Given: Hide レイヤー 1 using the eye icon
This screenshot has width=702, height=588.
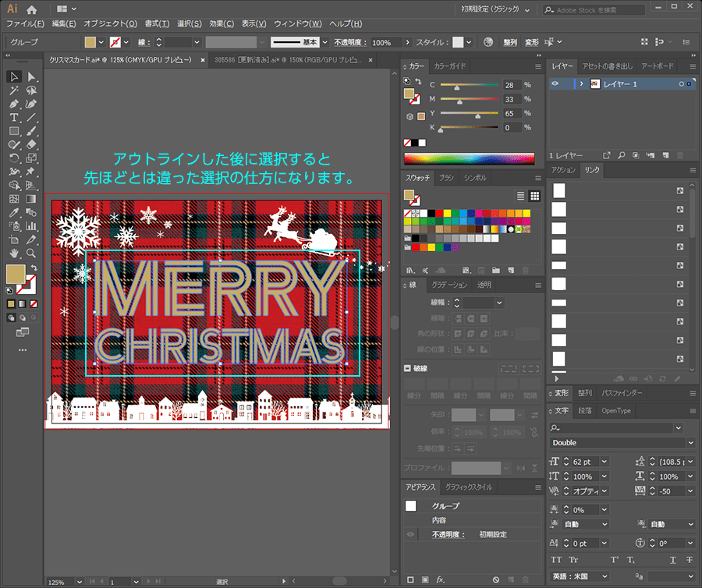Looking at the screenshot, I should (x=555, y=83).
